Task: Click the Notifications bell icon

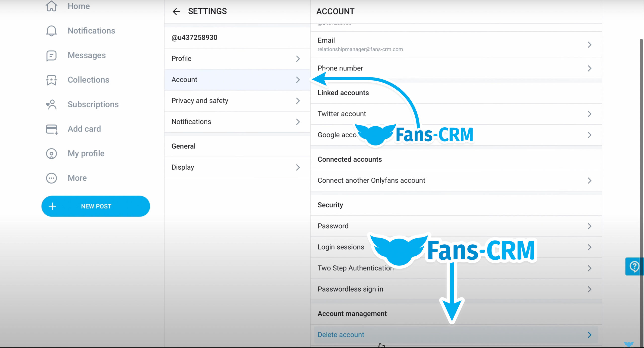Action: (51, 30)
